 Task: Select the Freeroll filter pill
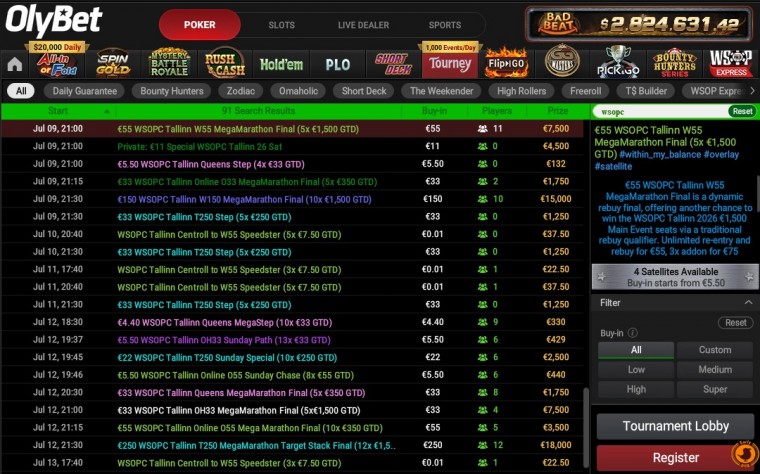[586, 91]
